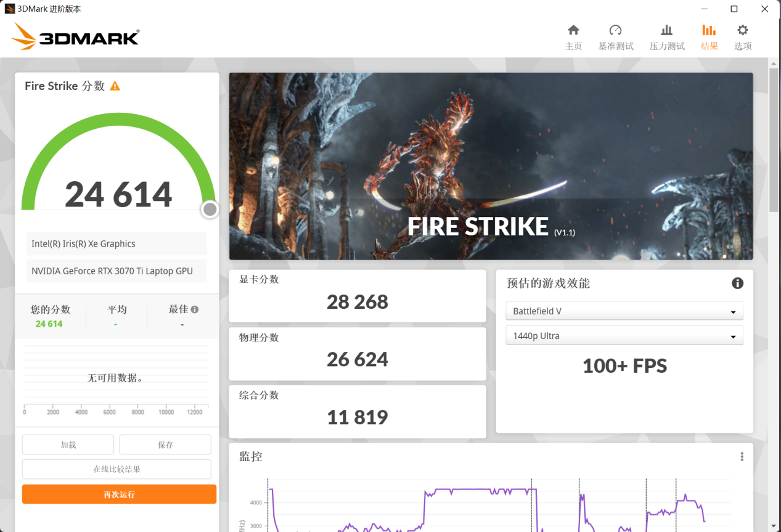Click the 无可用数据 chart message
Screen dimensions: 781x532
click(x=115, y=378)
